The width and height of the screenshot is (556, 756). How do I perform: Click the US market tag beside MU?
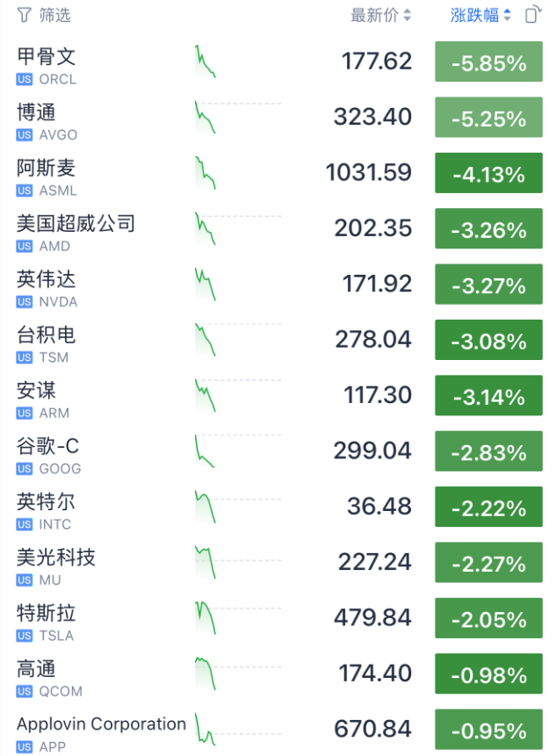[x=25, y=580]
